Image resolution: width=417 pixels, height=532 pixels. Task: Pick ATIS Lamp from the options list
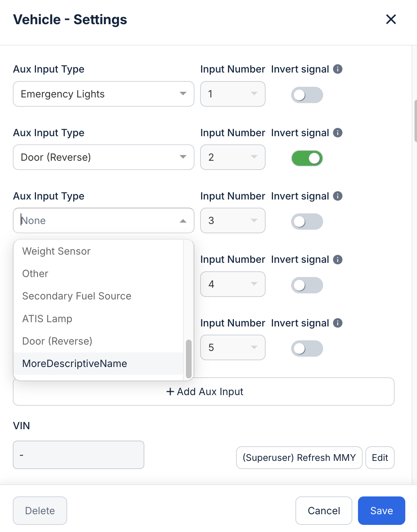47,319
